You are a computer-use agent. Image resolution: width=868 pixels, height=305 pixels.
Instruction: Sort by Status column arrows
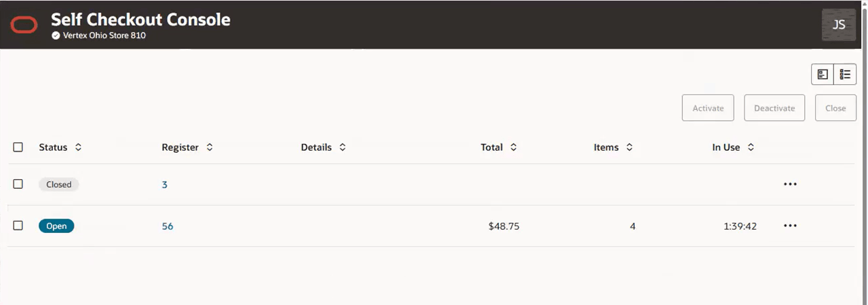click(78, 147)
